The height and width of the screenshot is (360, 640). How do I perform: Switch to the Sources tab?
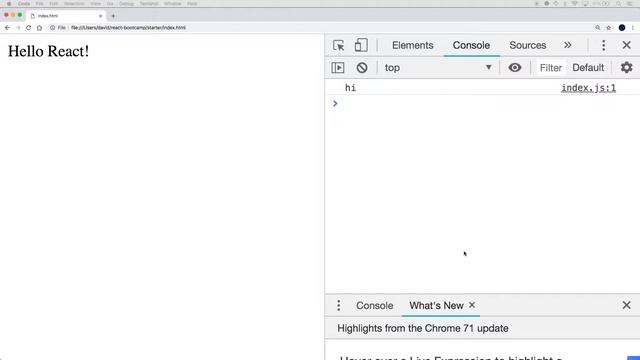pyautogui.click(x=527, y=45)
